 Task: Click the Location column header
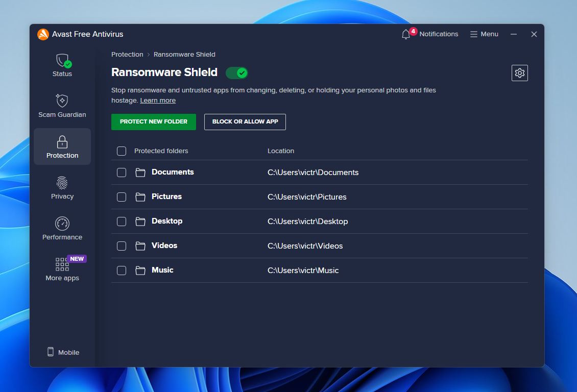pos(281,151)
